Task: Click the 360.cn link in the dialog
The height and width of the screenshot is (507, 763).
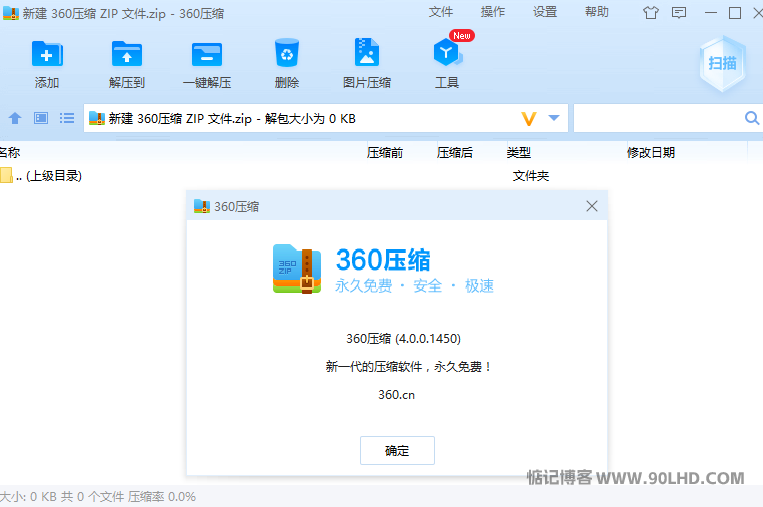Action: coord(397,395)
